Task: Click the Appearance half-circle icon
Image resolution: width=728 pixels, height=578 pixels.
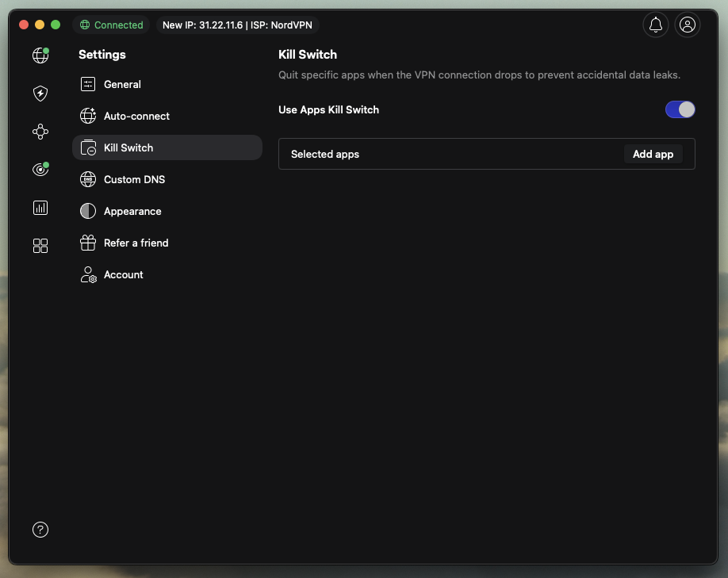Action: coord(88,211)
